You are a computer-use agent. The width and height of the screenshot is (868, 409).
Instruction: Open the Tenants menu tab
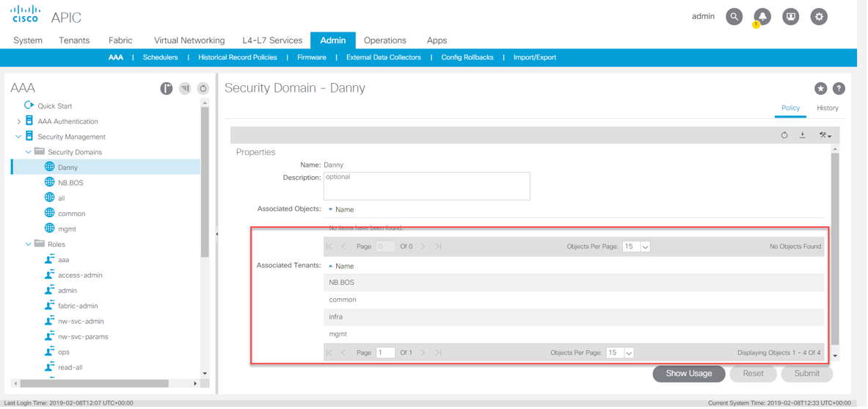click(x=74, y=40)
